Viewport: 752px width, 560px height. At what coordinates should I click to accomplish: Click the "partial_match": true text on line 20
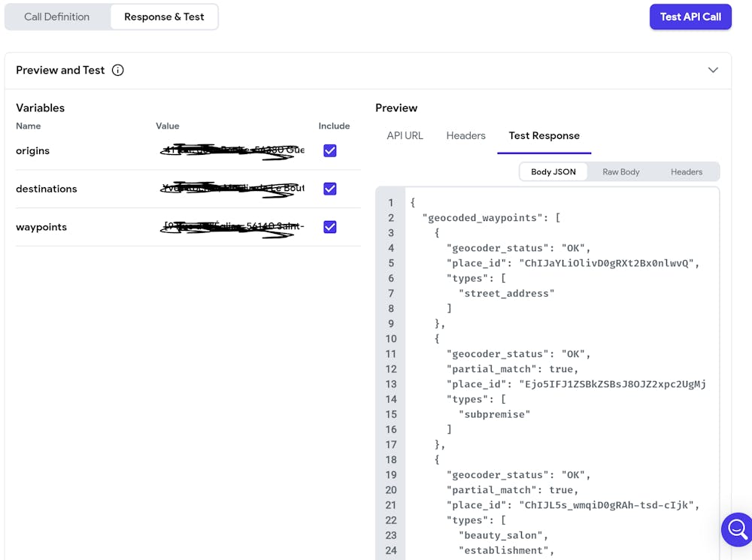click(x=512, y=490)
